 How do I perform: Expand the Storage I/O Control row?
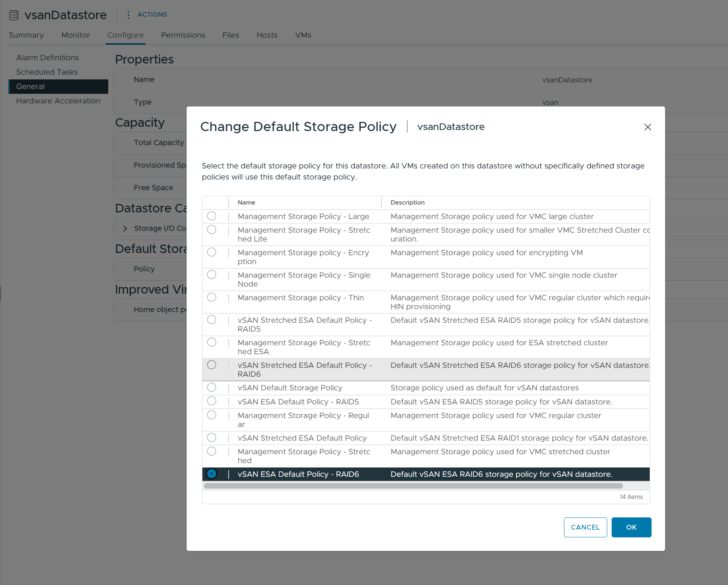(125, 229)
